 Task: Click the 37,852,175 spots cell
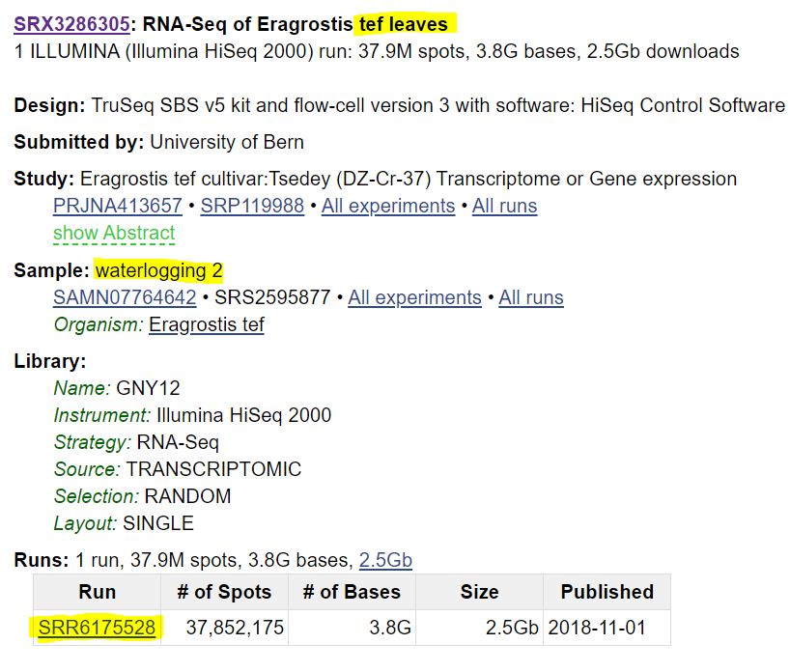224,628
